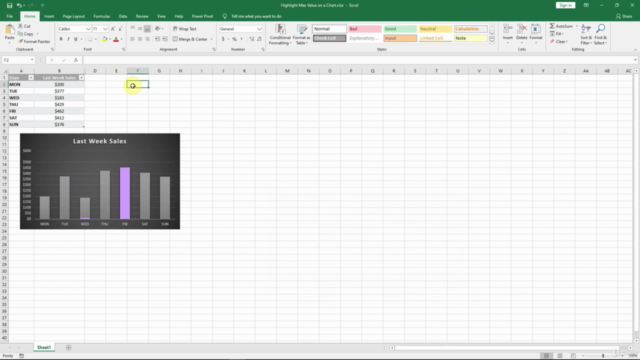The height and width of the screenshot is (360, 640).
Task: Apply the red font color
Action: [116, 39]
